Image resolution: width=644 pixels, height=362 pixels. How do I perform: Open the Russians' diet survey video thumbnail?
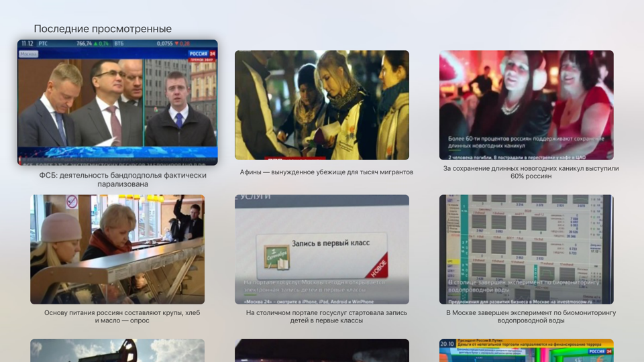117,249
